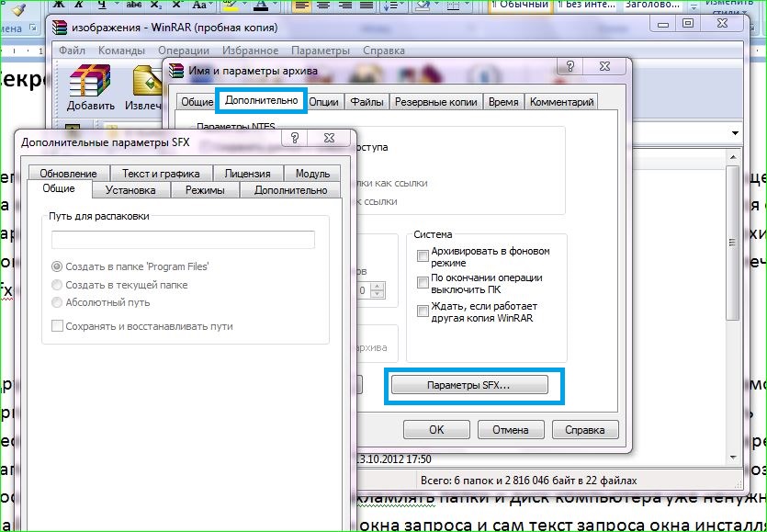Click the numeric spinner arrows in archive dialog
The height and width of the screenshot is (532, 767).
click(377, 290)
